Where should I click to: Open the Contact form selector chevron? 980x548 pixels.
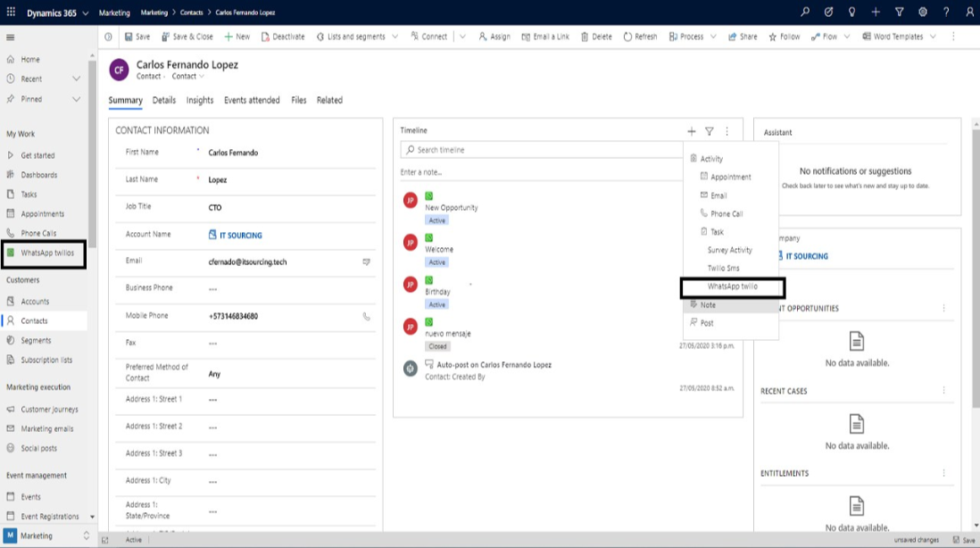[201, 76]
